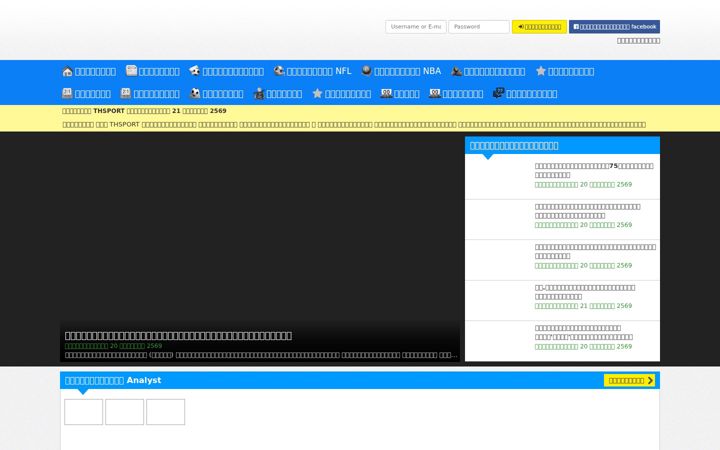The width and height of the screenshot is (720, 450).
Task: Click the "Analyst" section header title
Action: (113, 380)
